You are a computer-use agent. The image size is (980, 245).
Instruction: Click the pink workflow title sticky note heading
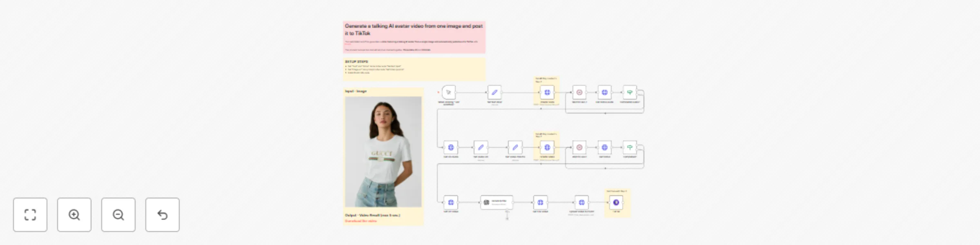414,29
